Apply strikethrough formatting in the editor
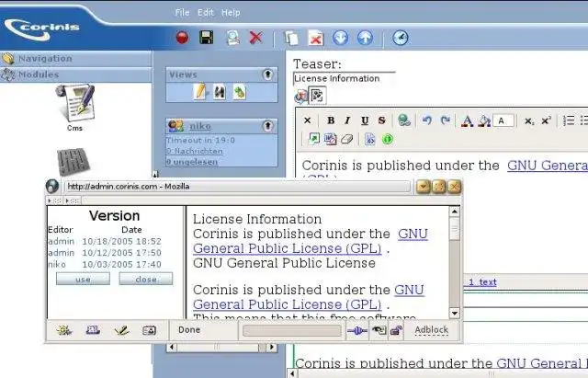Image resolution: width=588 pixels, height=378 pixels. point(381,120)
